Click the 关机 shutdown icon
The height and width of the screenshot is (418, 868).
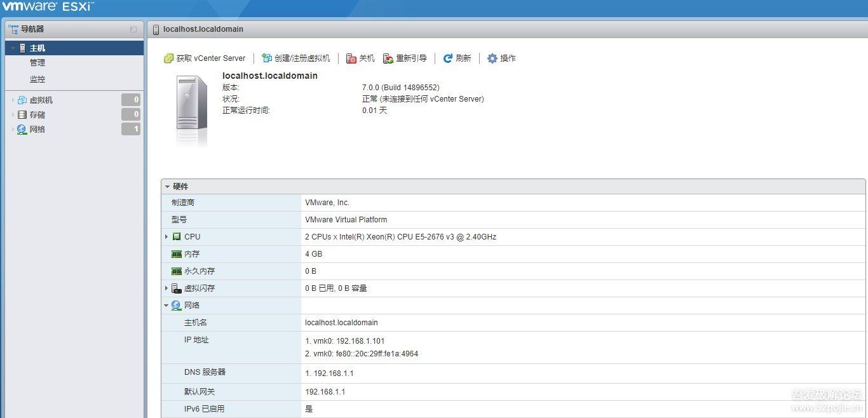(x=351, y=58)
